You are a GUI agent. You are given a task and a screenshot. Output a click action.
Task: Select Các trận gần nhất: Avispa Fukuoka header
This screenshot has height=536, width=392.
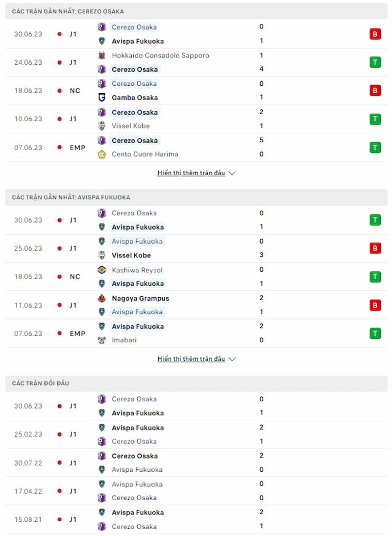coord(196,197)
